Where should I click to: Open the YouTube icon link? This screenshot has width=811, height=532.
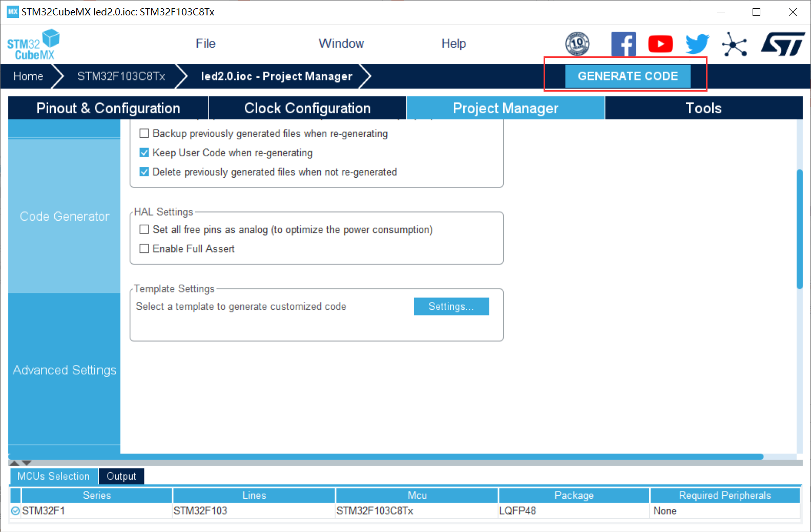click(660, 44)
